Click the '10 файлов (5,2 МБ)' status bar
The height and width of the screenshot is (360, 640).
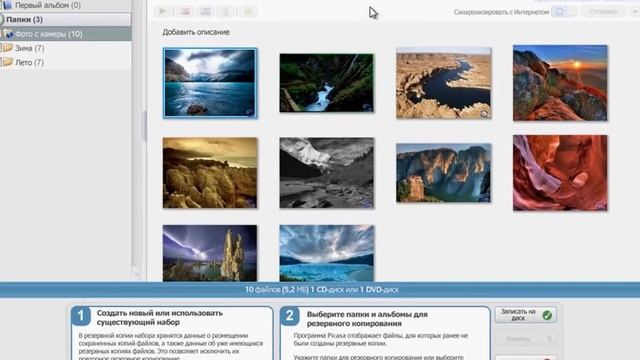[322, 289]
